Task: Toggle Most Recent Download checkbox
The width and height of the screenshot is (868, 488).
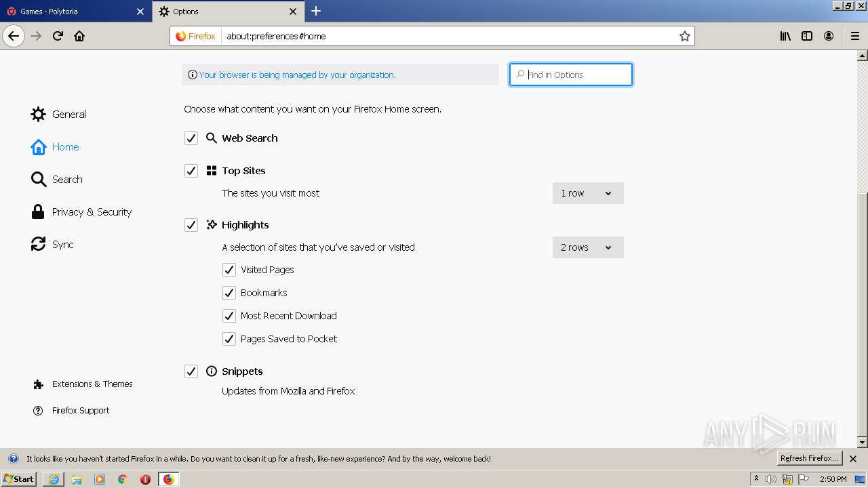Action: (x=229, y=316)
